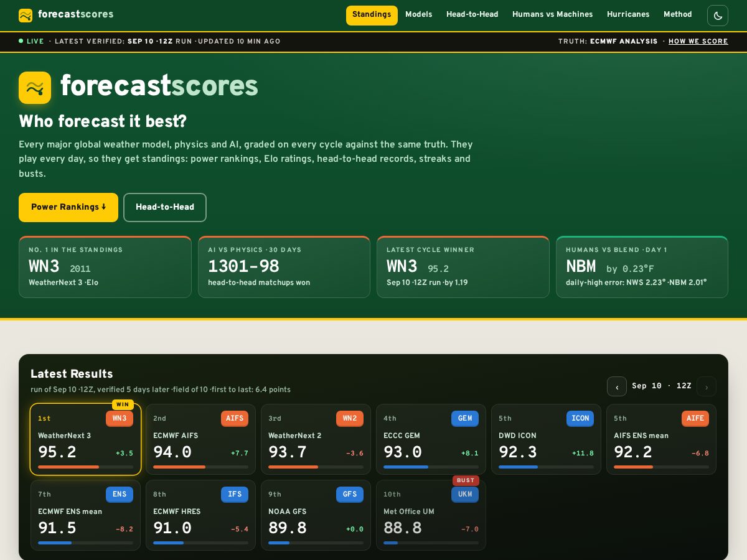Viewport: 747px width, 560px height.
Task: Go to next cycle with right chevron
Action: point(707,386)
